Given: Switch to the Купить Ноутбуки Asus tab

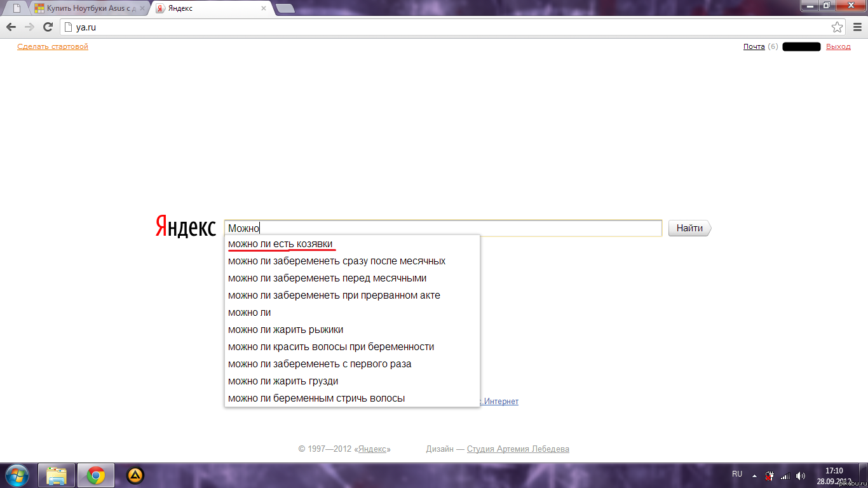Looking at the screenshot, I should click(89, 9).
